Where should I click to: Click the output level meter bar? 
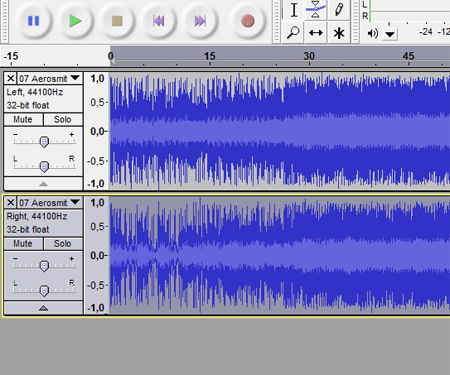409,11
